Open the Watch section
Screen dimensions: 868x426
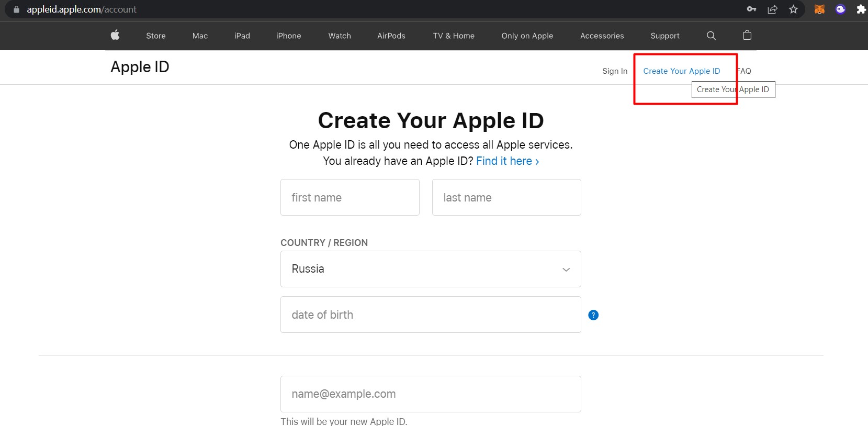coord(340,36)
